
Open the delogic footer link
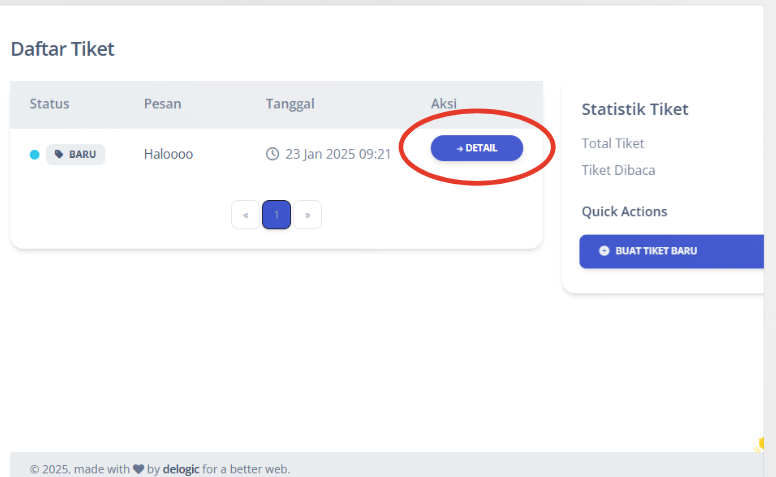(x=181, y=469)
